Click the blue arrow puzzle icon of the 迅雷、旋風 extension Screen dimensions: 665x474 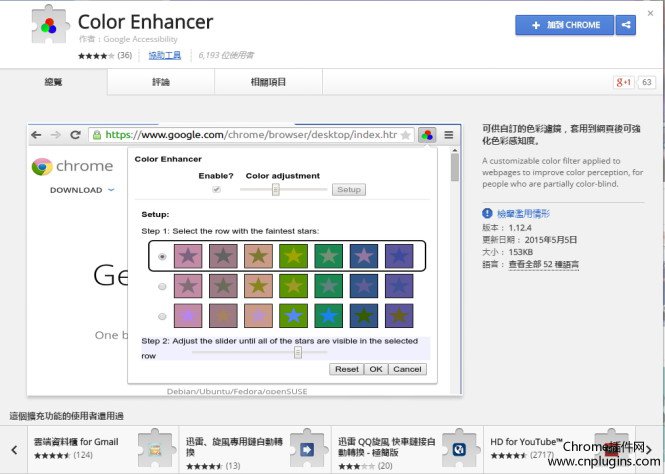[x=307, y=449]
